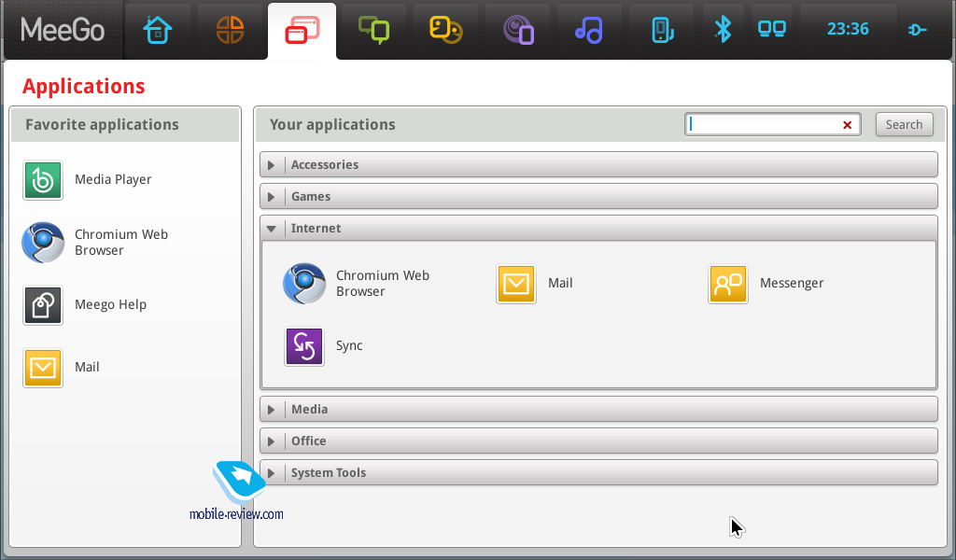Screen dimensions: 956x560
Task: Click the "Messenger" text label
Action: [x=792, y=284]
